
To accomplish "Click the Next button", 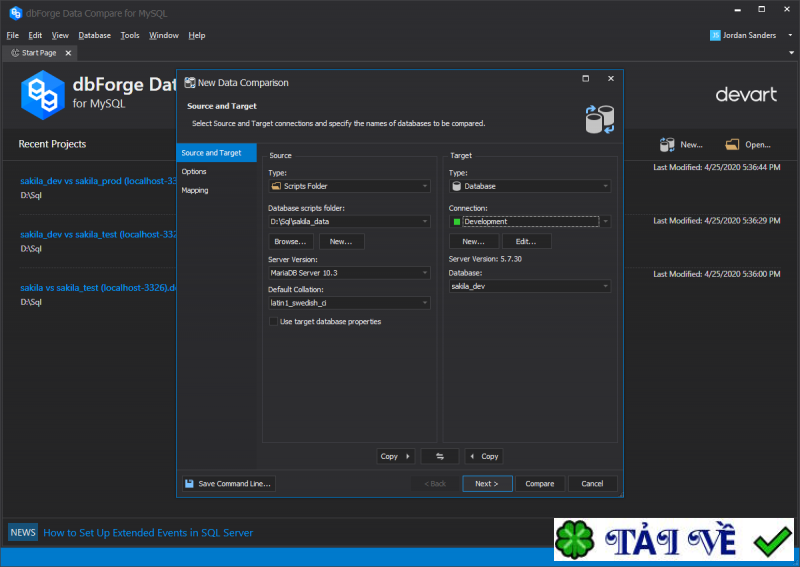I will [x=487, y=484].
